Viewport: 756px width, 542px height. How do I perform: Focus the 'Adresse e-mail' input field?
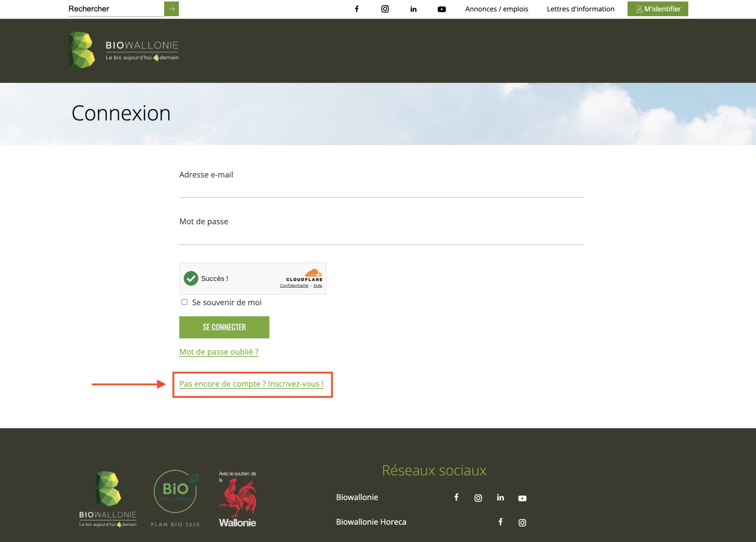pyautogui.click(x=381, y=190)
